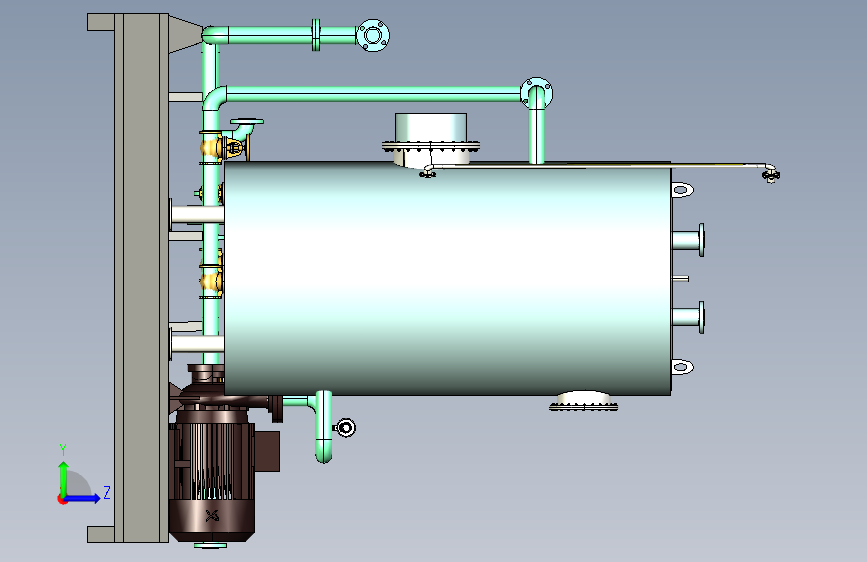Select the brown terminal box on motor side
The height and width of the screenshot is (562, 867).
click(x=267, y=451)
